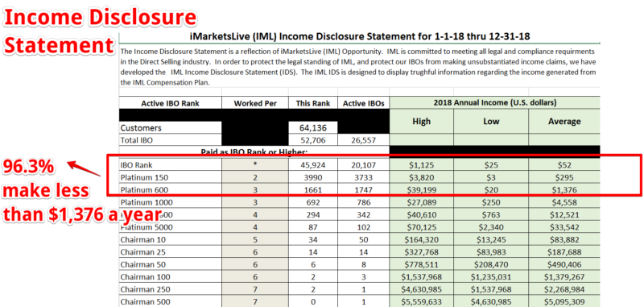Select the $12,521 average income cell

565,214
